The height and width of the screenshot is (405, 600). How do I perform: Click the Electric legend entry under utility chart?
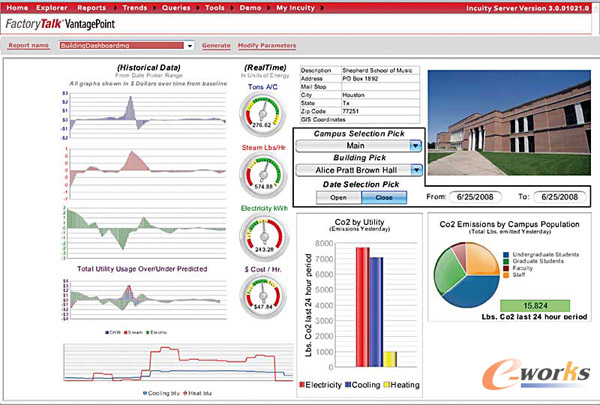[x=156, y=333]
